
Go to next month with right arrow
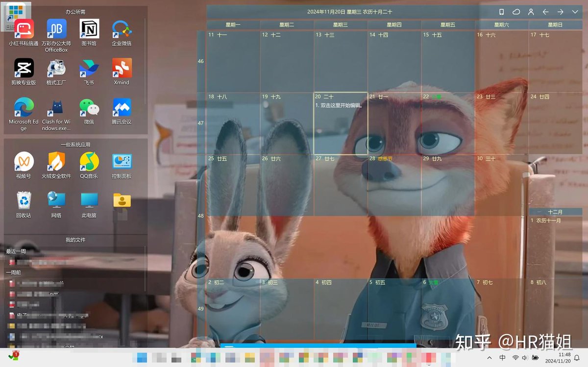pos(560,12)
